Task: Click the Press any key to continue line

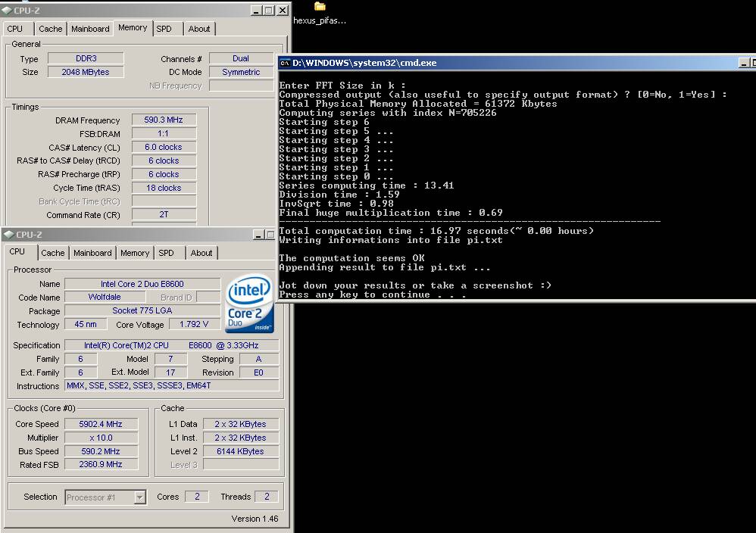Action: (372, 295)
